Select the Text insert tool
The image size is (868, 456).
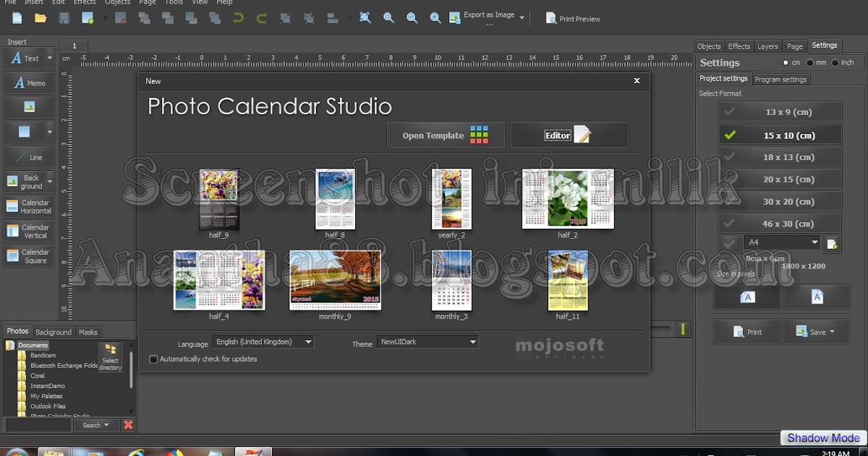pos(25,58)
